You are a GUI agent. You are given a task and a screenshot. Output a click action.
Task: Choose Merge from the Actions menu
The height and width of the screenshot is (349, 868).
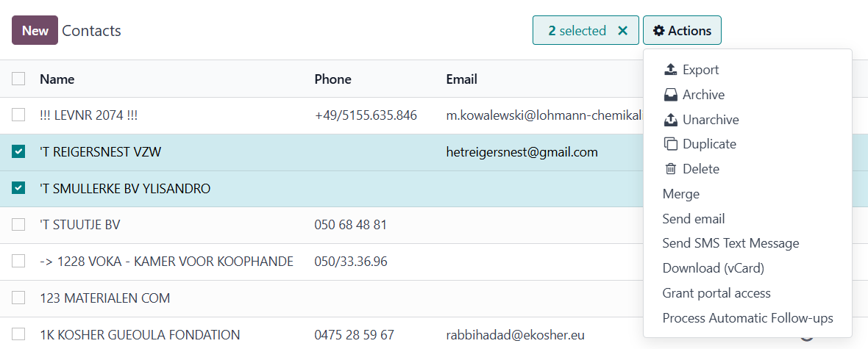pos(680,194)
